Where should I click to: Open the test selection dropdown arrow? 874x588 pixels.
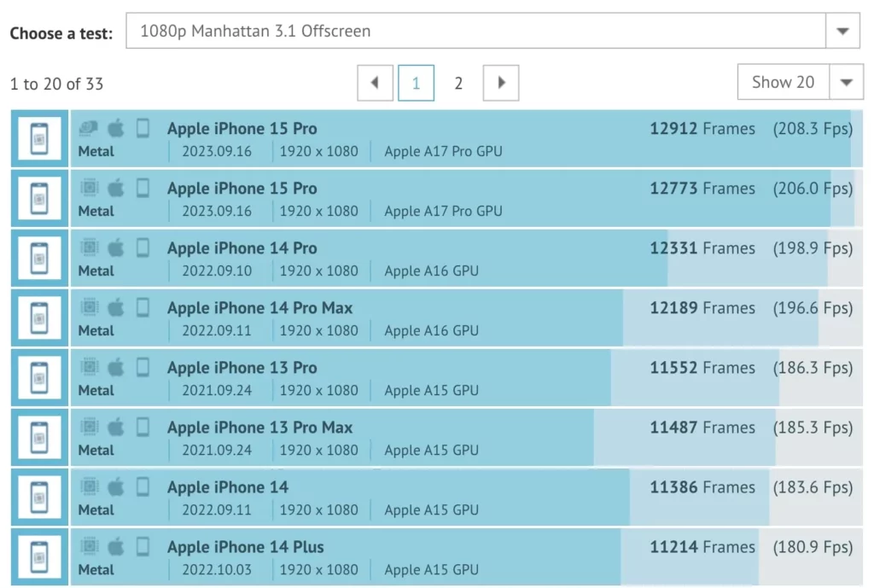point(842,32)
